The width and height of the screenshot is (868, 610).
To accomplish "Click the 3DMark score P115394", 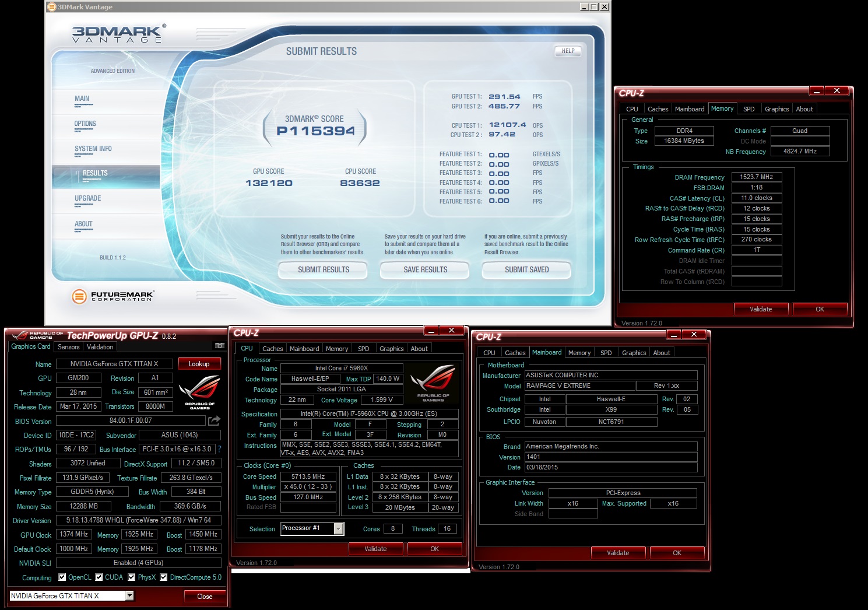I will pyautogui.click(x=315, y=131).
